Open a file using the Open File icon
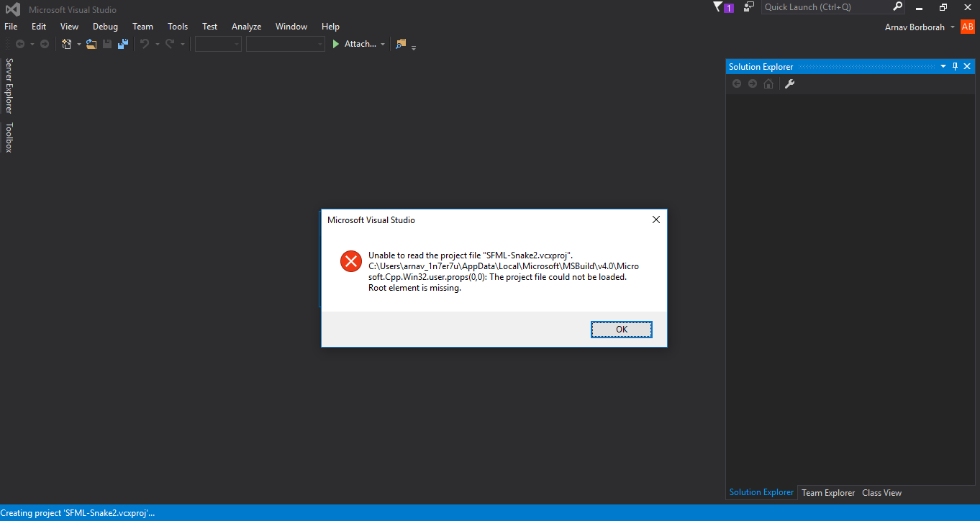980x521 pixels. click(x=91, y=43)
